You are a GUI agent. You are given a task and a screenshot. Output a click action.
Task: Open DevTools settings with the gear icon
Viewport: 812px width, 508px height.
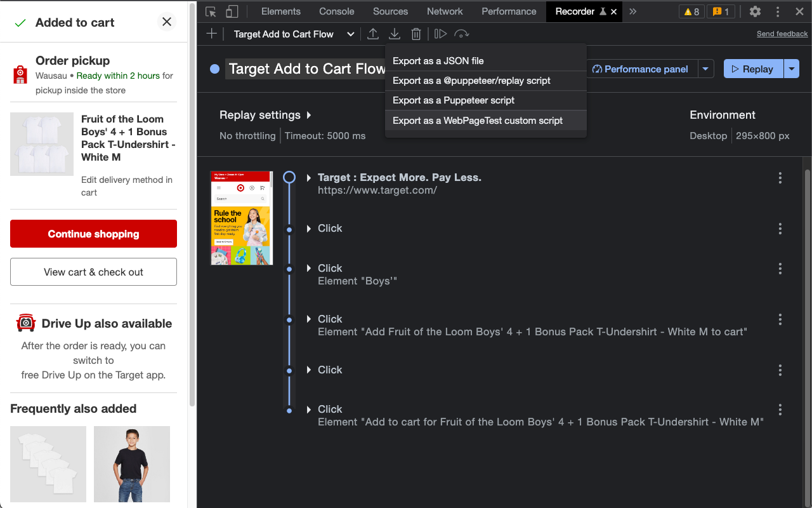coord(754,11)
